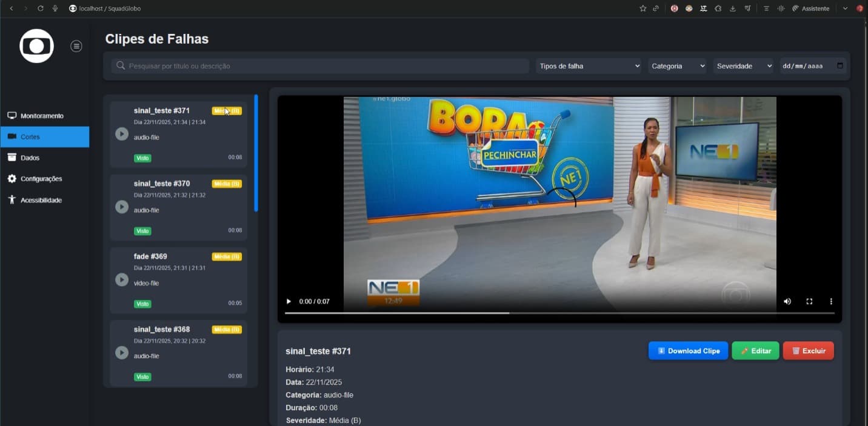Click the Globo logo in the sidebar
The width and height of the screenshot is (868, 426).
tap(36, 46)
